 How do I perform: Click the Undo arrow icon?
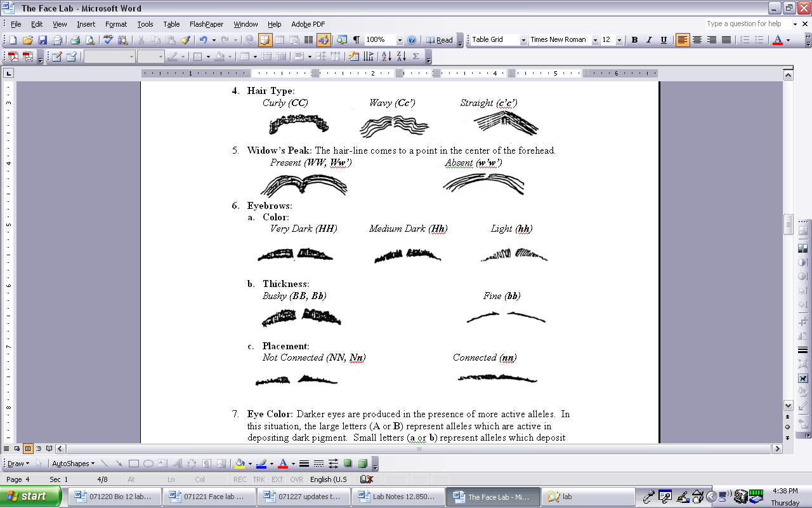pyautogui.click(x=203, y=40)
